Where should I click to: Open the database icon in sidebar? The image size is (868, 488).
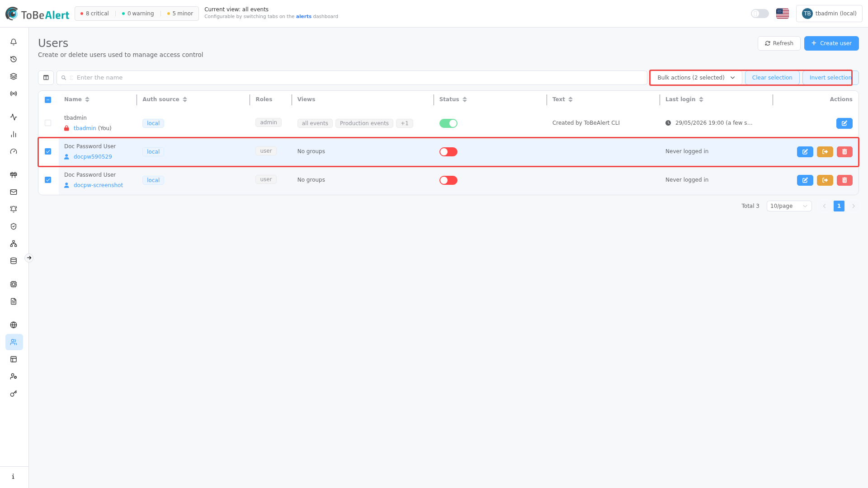click(x=14, y=261)
